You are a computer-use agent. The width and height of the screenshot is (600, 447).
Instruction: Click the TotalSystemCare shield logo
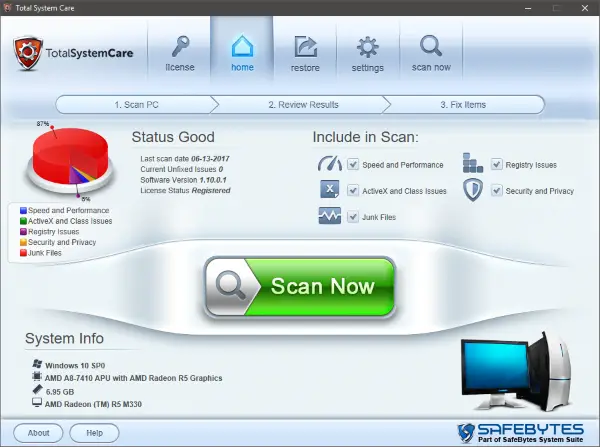27,53
